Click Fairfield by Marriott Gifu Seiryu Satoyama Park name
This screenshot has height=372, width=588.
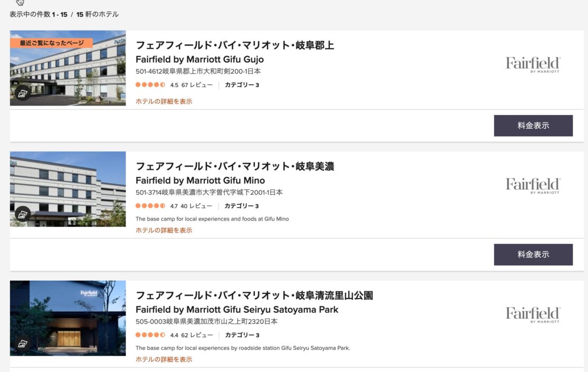click(237, 309)
